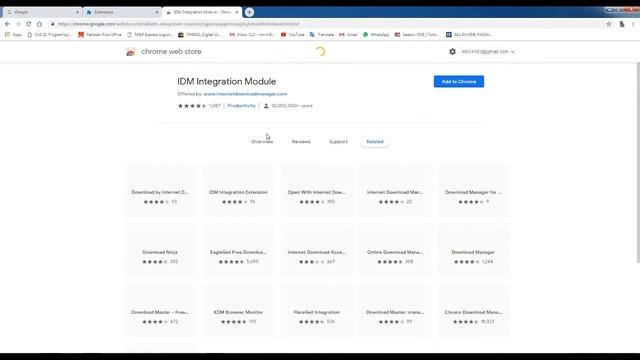Open the Chrono Download Mana... card
The height and width of the screenshot is (360, 640).
473,310
